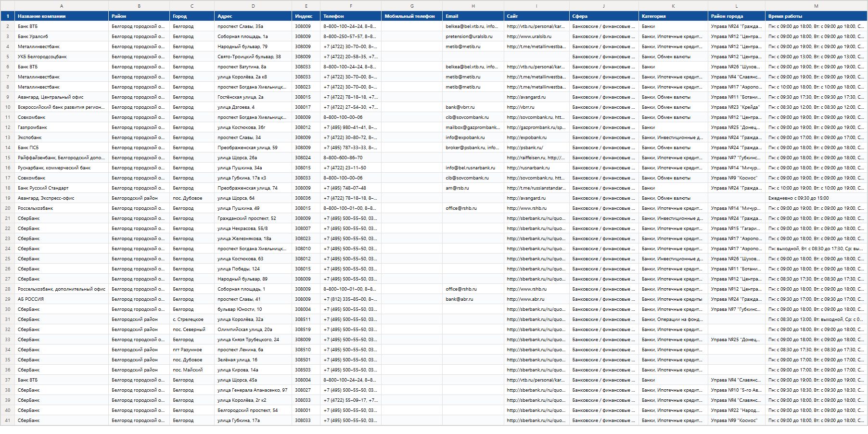Screen dimensions: 868x434
Task: Select the "Авангард, Центральный офис" cell
Action: [x=62, y=97]
